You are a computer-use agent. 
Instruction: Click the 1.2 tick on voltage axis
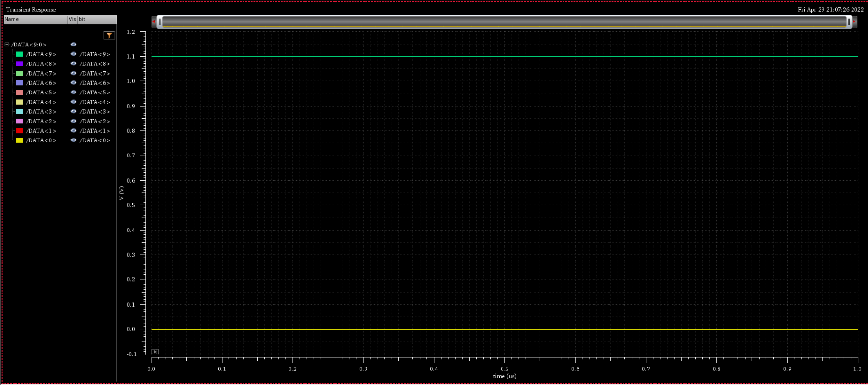click(x=131, y=32)
